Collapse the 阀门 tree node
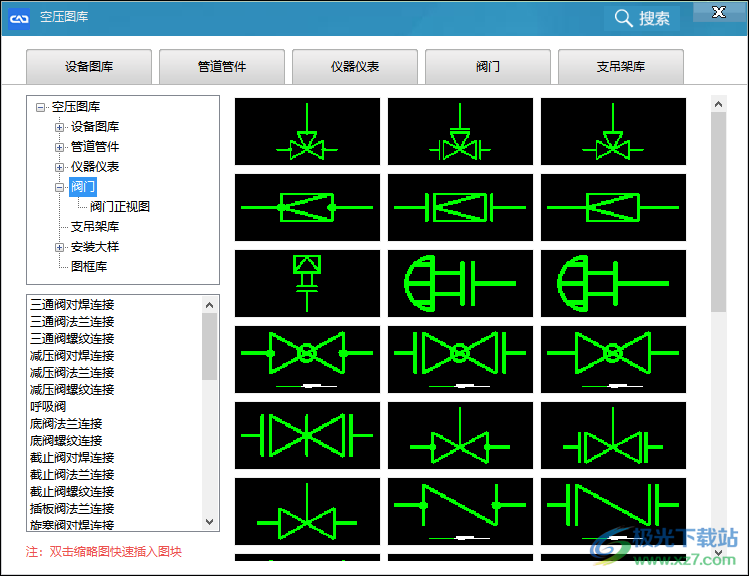749x576 pixels. [x=59, y=188]
